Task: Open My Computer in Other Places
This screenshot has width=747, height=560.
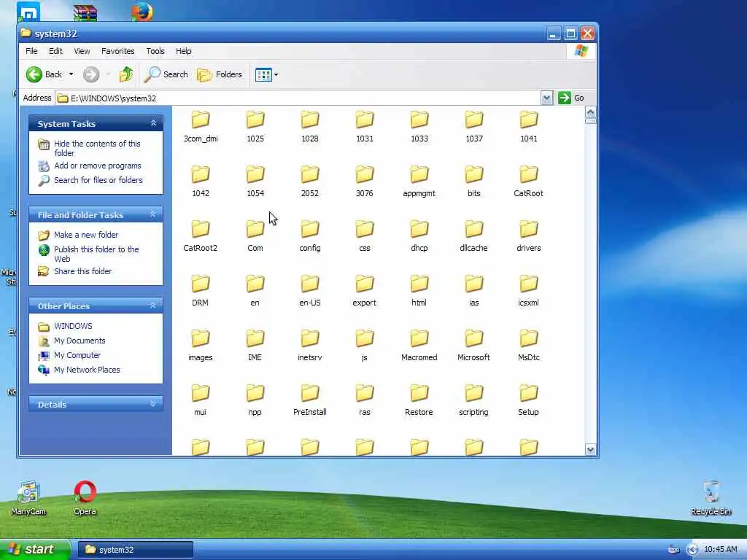Action: [x=77, y=355]
